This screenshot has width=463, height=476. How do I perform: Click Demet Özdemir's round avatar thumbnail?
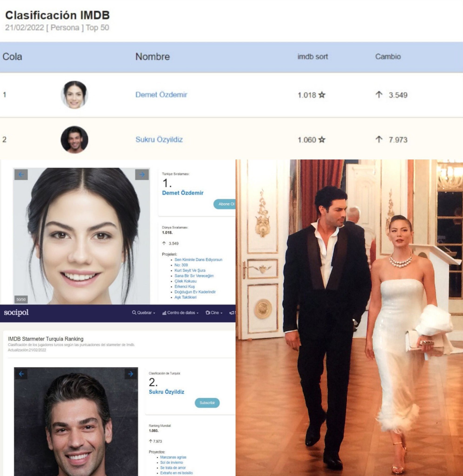[74, 95]
